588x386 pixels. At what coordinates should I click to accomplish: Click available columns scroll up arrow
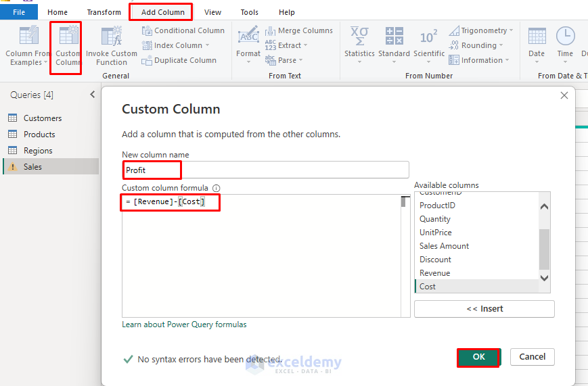544,206
